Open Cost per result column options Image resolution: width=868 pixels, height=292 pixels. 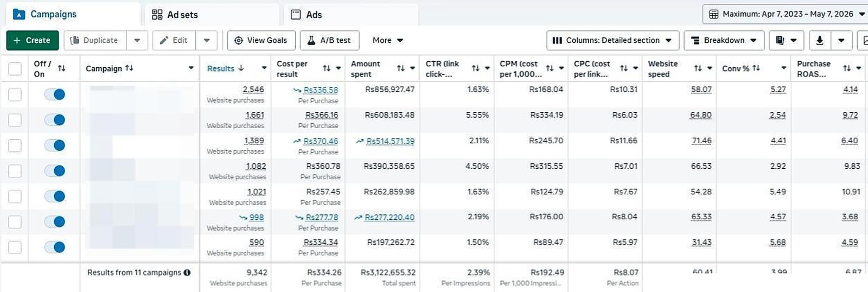pos(338,68)
